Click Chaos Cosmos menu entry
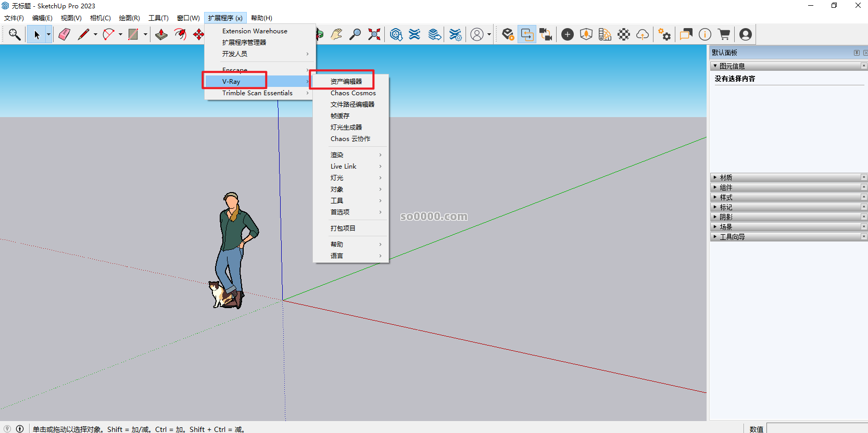Image resolution: width=868 pixels, height=433 pixels. (353, 93)
